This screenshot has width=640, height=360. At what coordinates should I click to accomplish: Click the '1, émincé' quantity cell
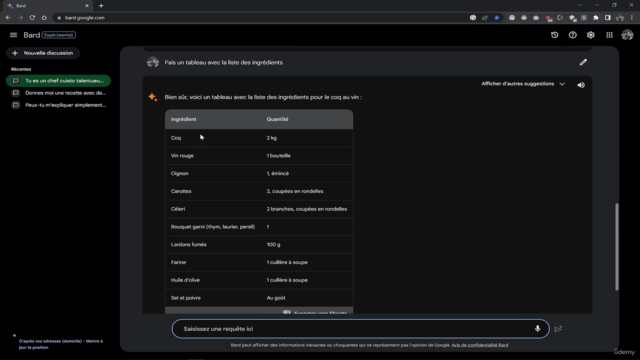[x=278, y=173]
